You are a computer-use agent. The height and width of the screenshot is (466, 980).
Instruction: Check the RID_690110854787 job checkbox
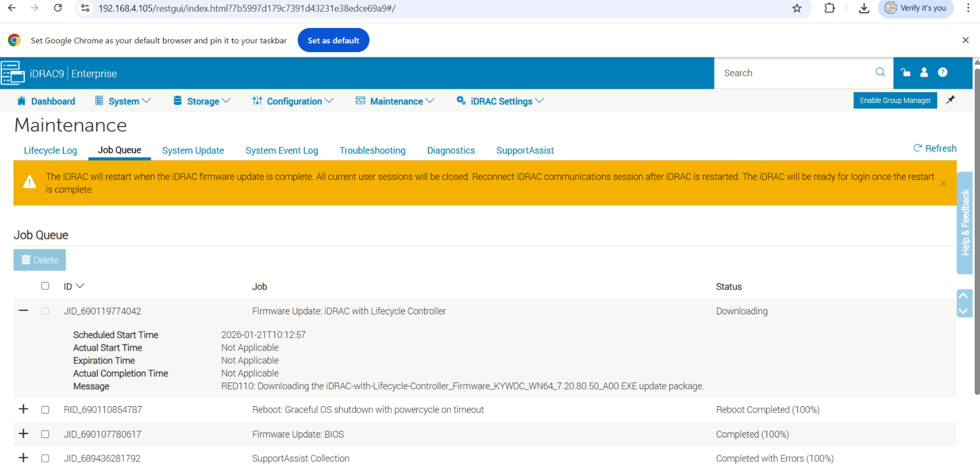click(45, 410)
